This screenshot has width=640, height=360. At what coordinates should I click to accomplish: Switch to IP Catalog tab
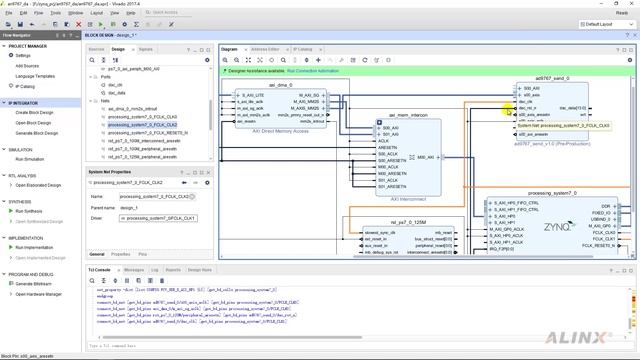click(x=303, y=49)
